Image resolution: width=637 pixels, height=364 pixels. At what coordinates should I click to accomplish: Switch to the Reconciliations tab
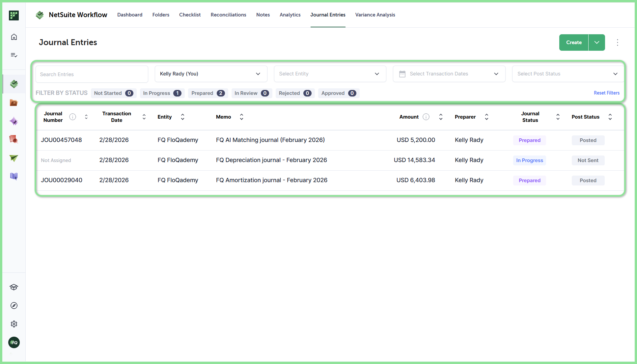pos(229,15)
